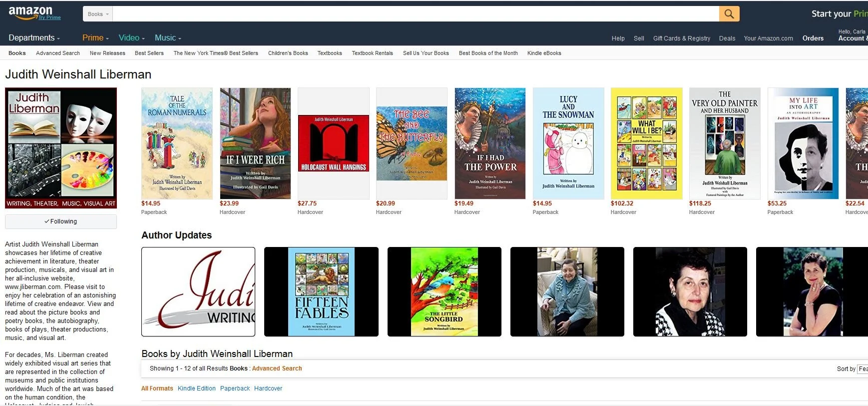Open the Books search category dropdown
The image size is (868, 406).
click(98, 14)
